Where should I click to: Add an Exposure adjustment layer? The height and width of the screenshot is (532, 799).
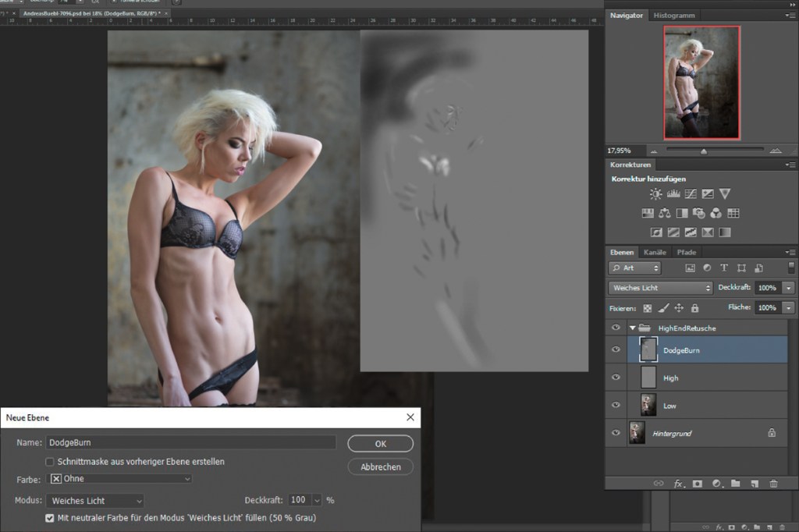click(707, 193)
